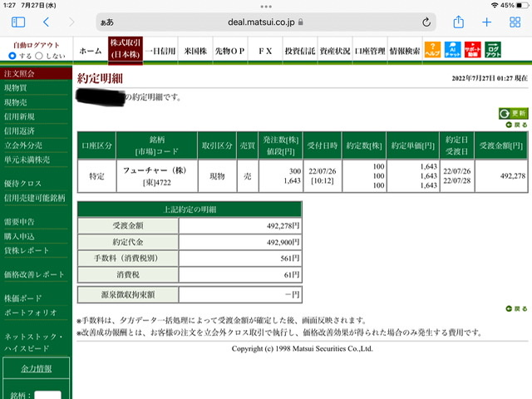Open the 先物OP tab
532x399 pixels.
[x=230, y=51]
